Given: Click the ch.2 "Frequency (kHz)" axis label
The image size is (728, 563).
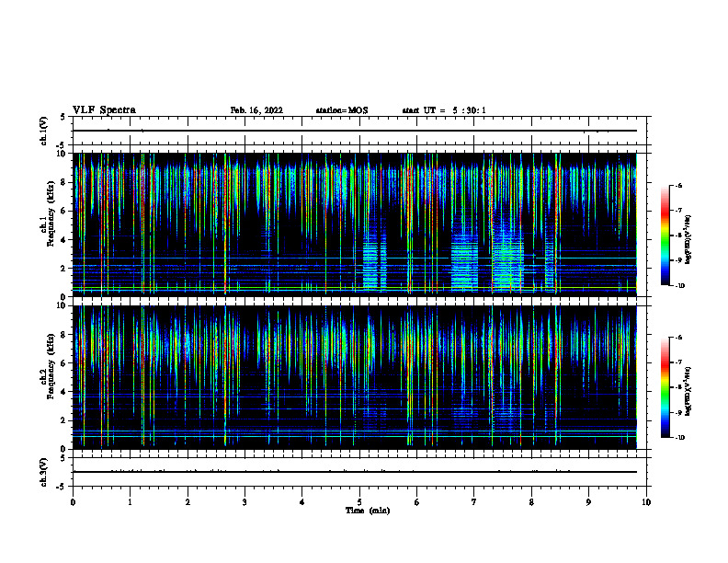Looking at the screenshot, I should coord(51,366).
